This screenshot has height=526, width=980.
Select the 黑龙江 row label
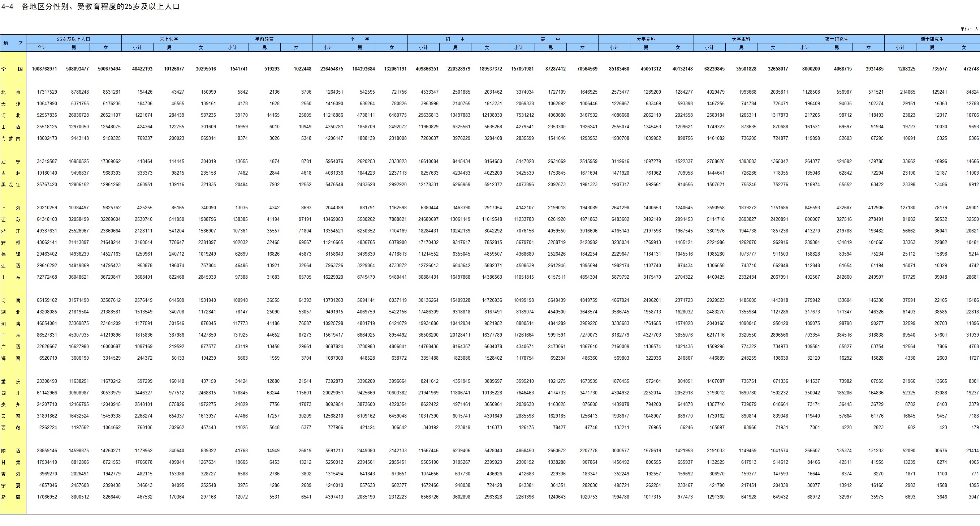[11, 185]
